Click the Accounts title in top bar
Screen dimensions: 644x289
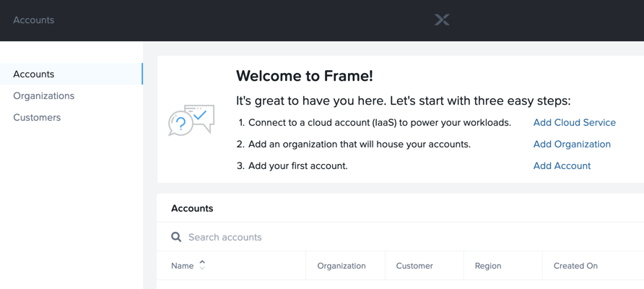click(34, 20)
